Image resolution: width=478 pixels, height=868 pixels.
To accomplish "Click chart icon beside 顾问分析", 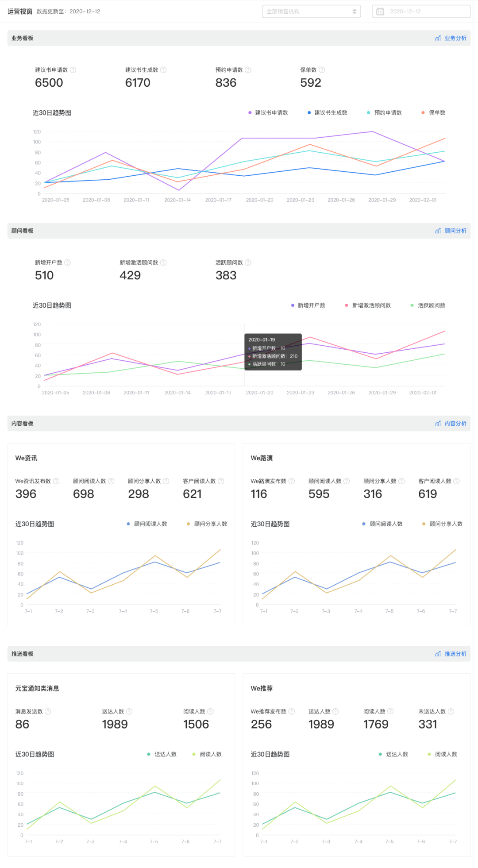I will pyautogui.click(x=438, y=231).
